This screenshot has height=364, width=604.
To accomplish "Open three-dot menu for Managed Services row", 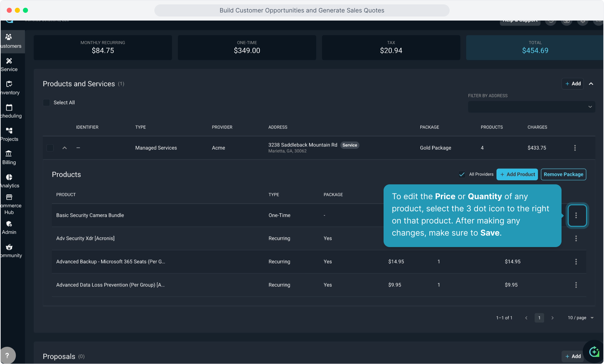I will 575,148.
